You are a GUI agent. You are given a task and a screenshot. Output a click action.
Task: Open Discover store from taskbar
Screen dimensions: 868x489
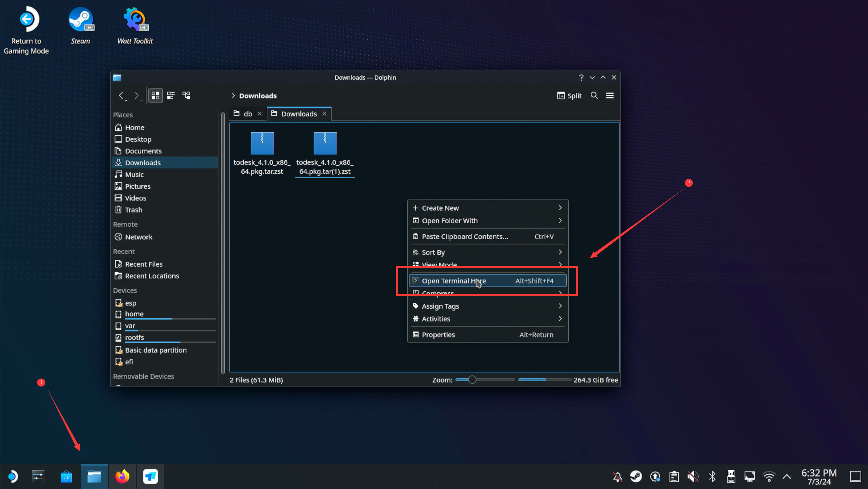(66, 476)
